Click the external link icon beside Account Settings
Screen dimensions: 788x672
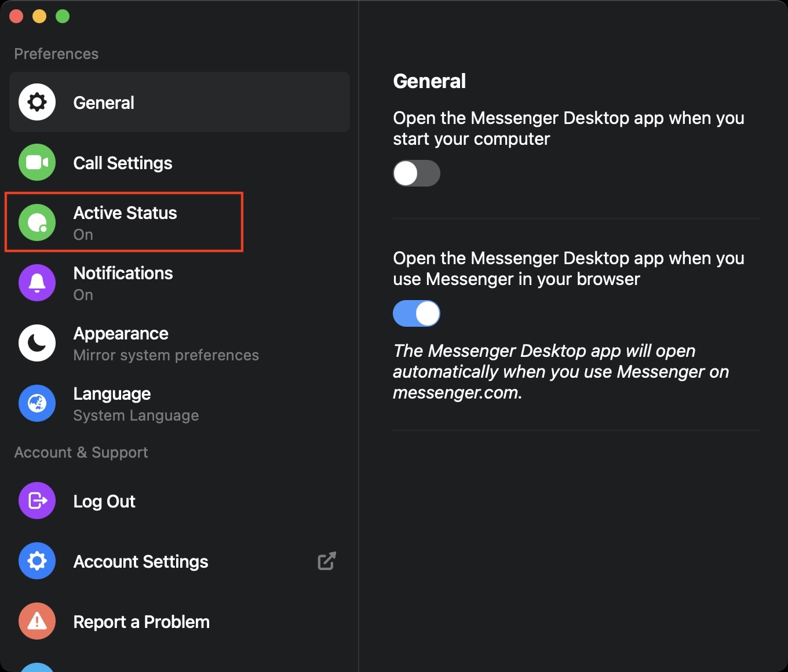click(327, 561)
